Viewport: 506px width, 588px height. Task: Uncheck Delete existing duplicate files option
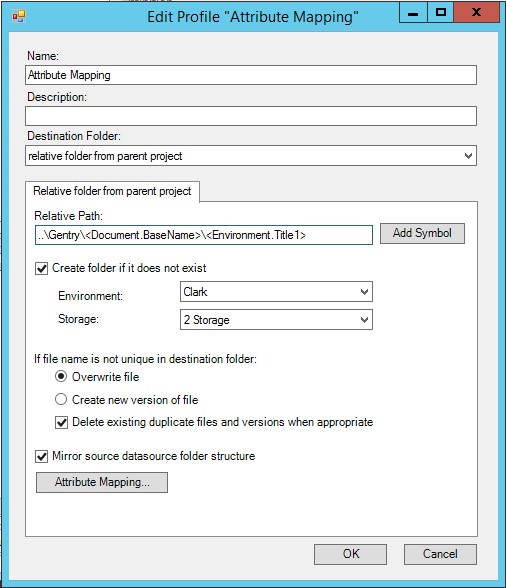click(x=62, y=422)
